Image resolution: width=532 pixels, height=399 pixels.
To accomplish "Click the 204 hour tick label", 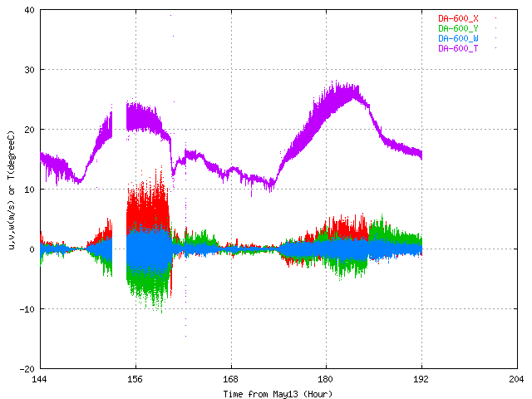I will pos(516,378).
